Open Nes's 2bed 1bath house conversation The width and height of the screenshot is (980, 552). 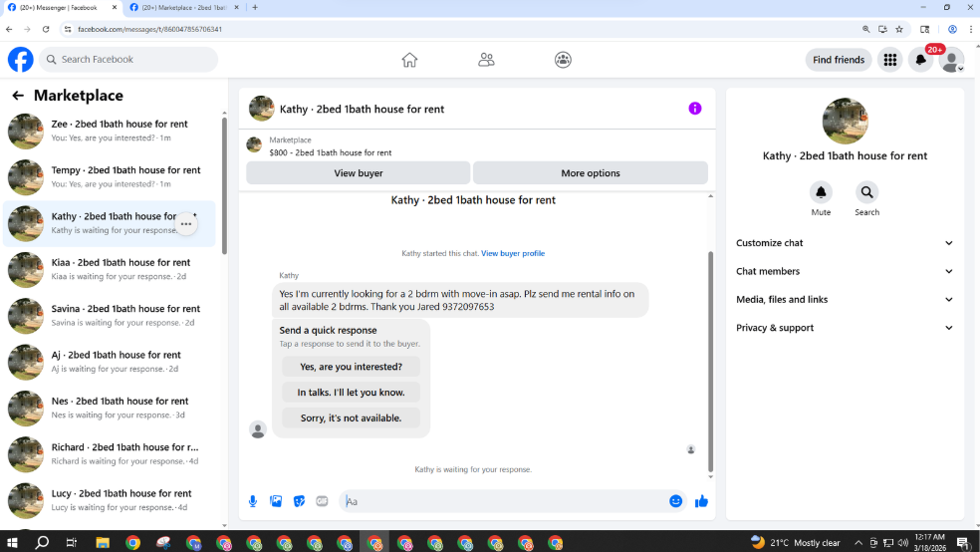[x=110, y=409]
